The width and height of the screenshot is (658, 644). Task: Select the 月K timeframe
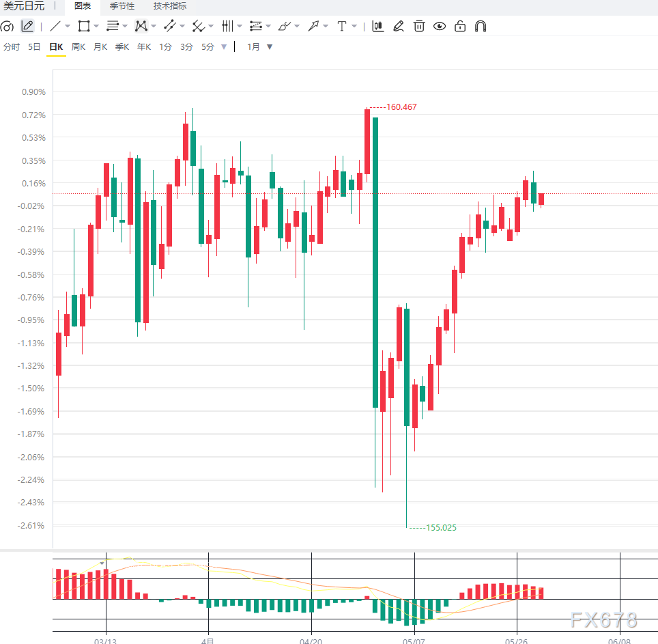[100, 47]
